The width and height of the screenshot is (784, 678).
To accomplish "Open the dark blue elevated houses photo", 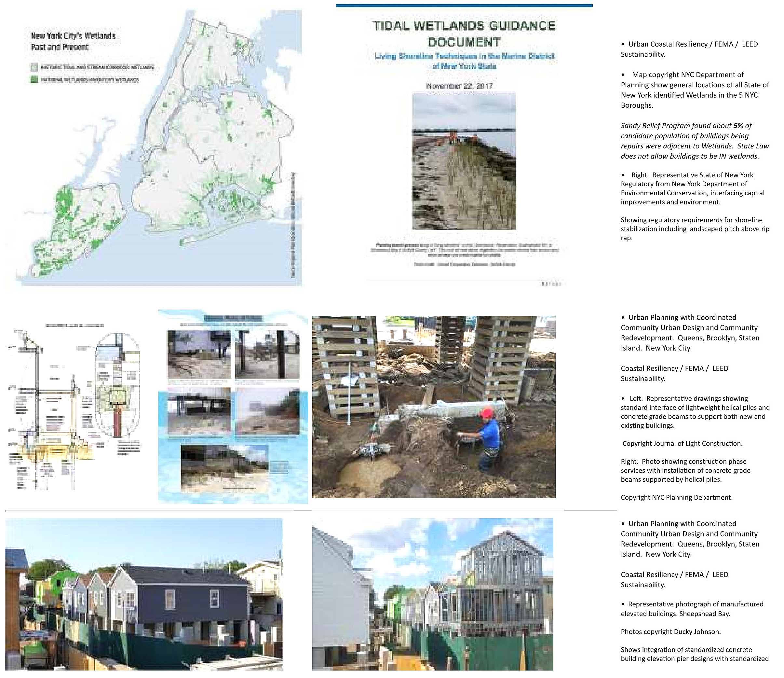I will coord(144,594).
